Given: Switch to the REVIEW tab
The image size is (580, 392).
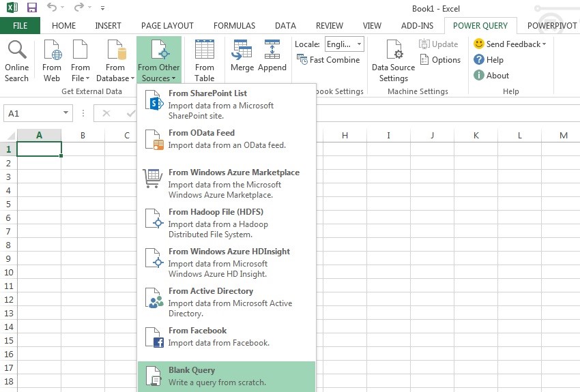Looking at the screenshot, I should click(329, 25).
